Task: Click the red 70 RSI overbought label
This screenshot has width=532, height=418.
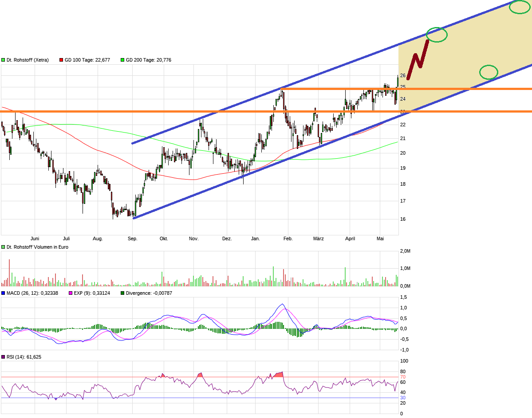Action: pyautogui.click(x=403, y=377)
